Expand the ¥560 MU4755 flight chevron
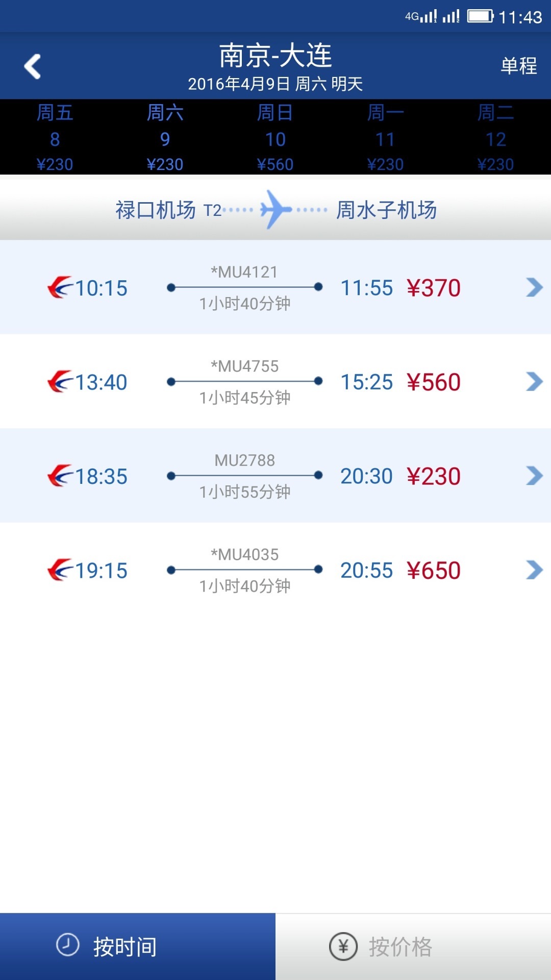The width and height of the screenshot is (551, 980). (534, 381)
